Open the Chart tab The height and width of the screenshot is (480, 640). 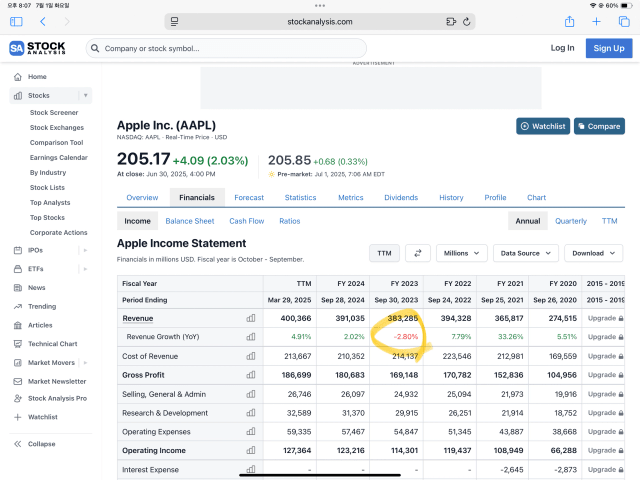[x=536, y=198]
